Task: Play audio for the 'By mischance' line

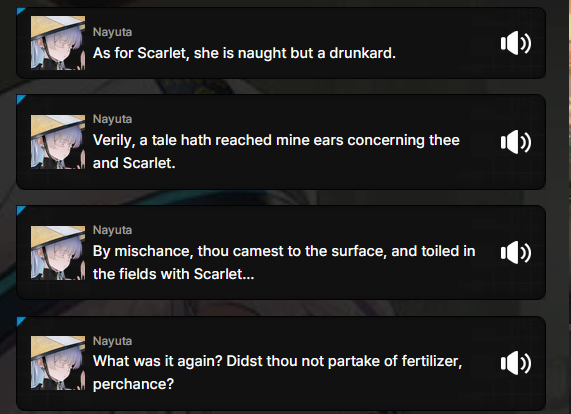Action: (516, 252)
